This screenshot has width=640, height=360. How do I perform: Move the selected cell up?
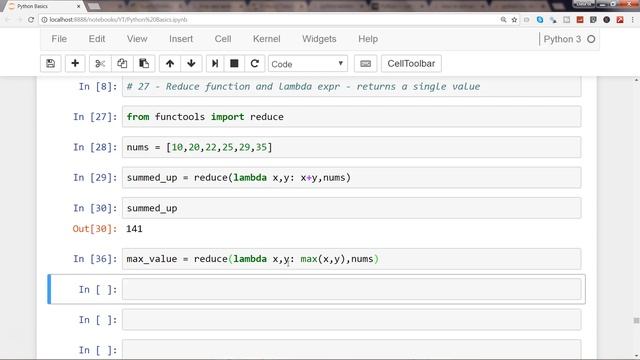pos(170,64)
